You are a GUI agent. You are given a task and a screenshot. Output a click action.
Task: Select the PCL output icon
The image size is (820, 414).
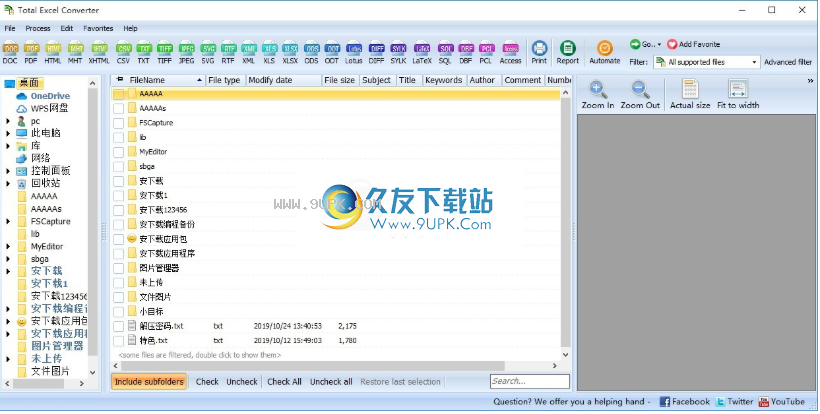(486, 52)
